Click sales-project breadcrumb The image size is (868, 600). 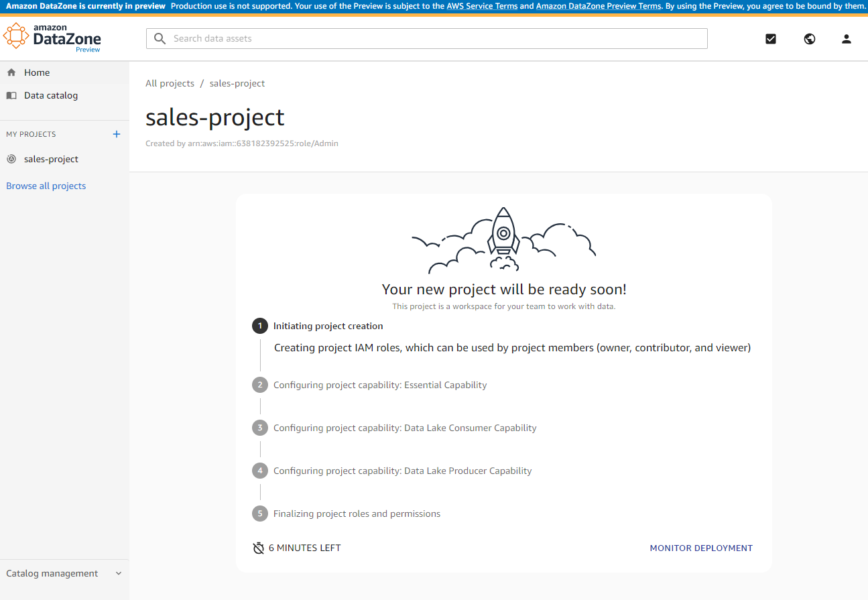tap(237, 83)
